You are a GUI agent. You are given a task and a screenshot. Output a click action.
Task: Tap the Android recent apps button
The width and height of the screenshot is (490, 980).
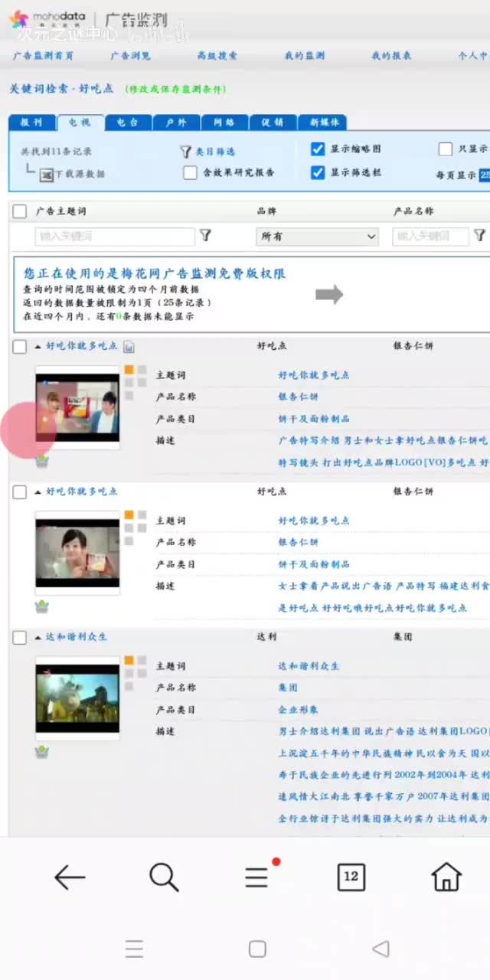point(135,949)
